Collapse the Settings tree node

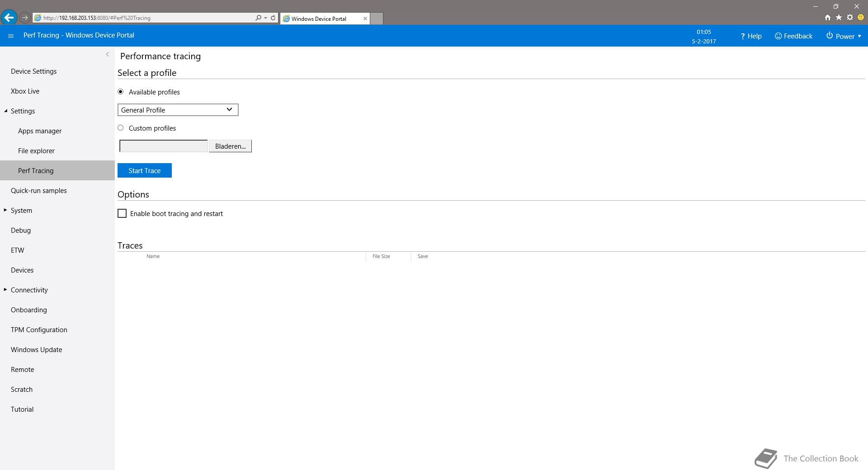pyautogui.click(x=6, y=111)
